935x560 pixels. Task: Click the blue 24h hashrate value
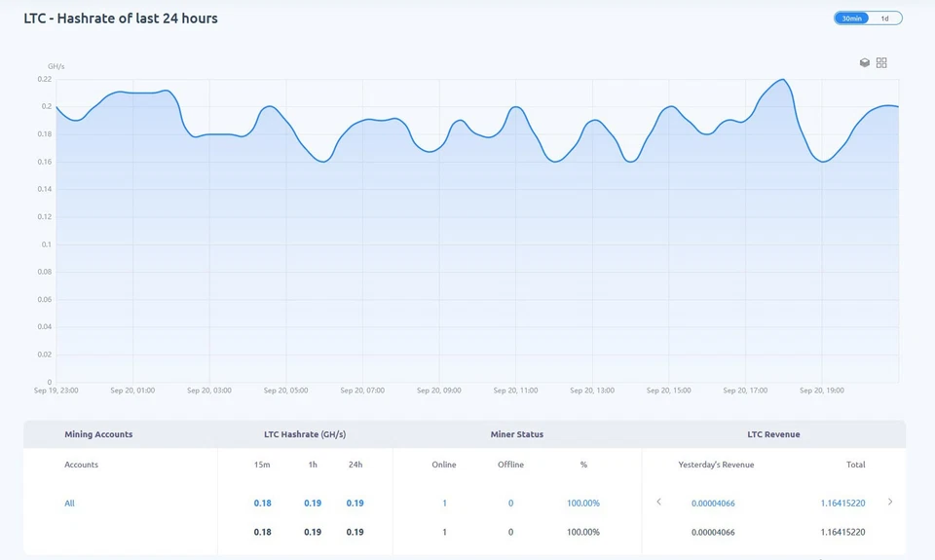click(x=355, y=503)
